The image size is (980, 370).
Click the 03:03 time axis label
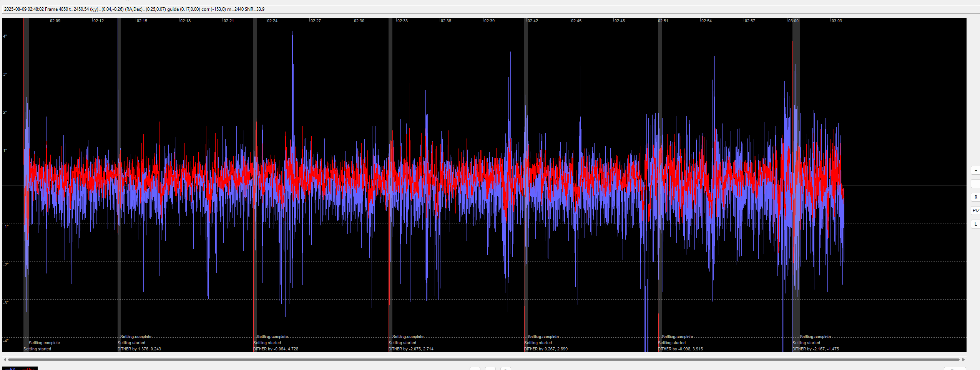837,21
